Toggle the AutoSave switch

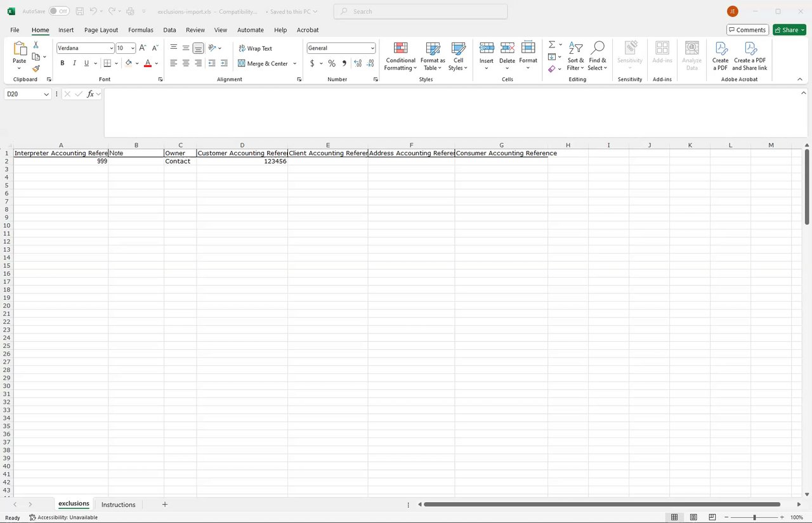coord(59,11)
